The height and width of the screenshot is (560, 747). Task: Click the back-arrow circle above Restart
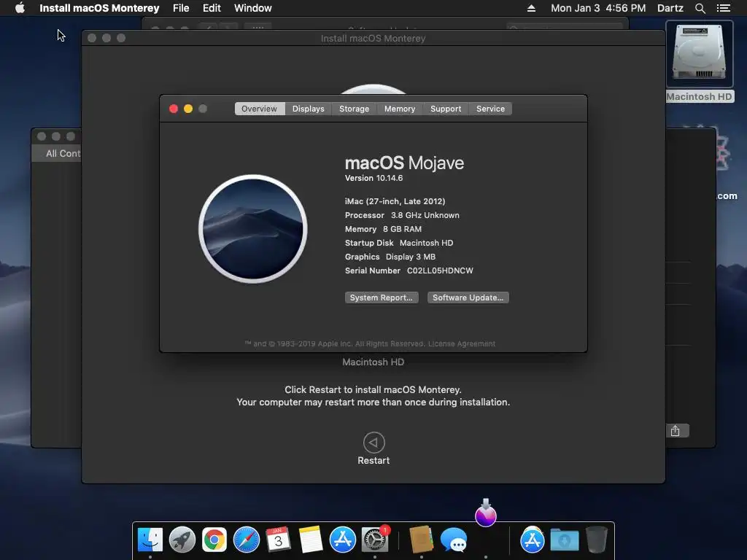[374, 443]
